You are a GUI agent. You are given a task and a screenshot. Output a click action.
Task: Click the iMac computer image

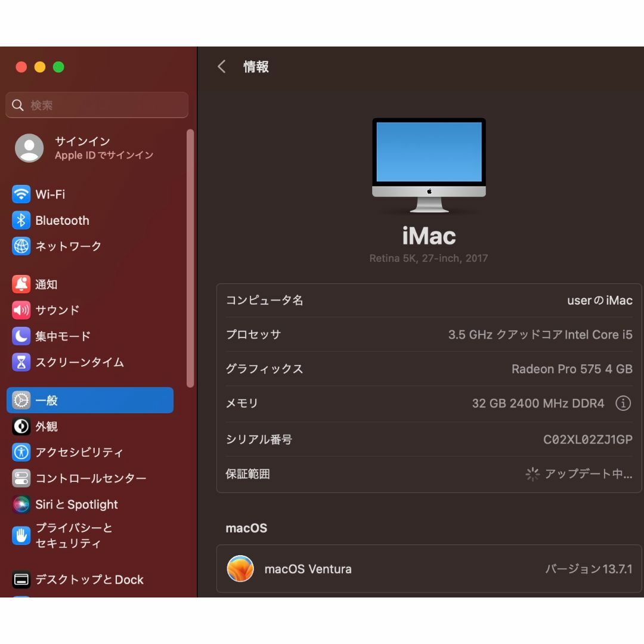[429, 166]
